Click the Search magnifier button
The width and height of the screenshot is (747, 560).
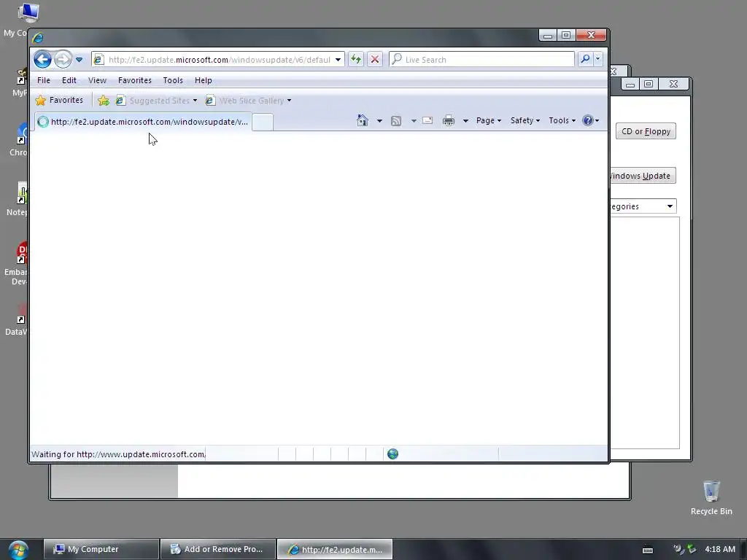coord(585,59)
